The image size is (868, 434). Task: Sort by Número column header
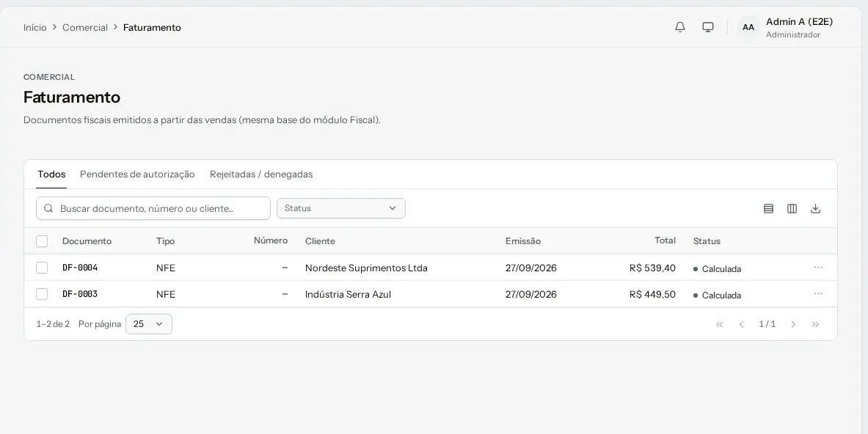[271, 240]
